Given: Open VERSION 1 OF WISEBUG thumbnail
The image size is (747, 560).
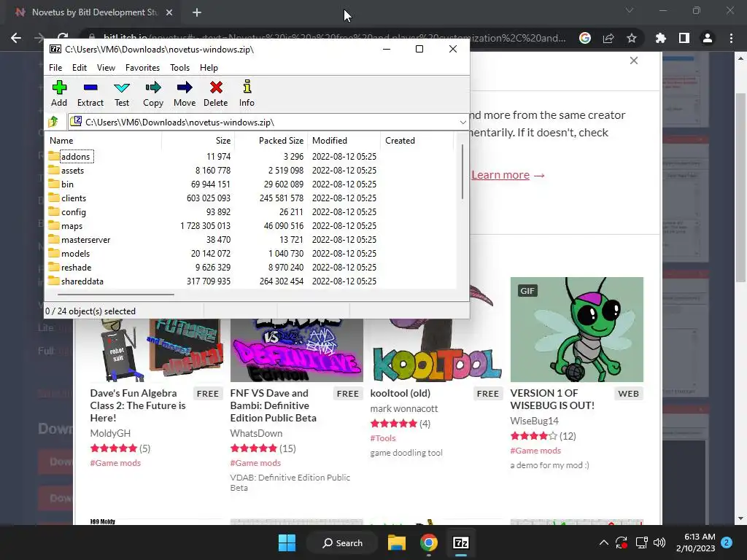Looking at the screenshot, I should click(x=576, y=330).
